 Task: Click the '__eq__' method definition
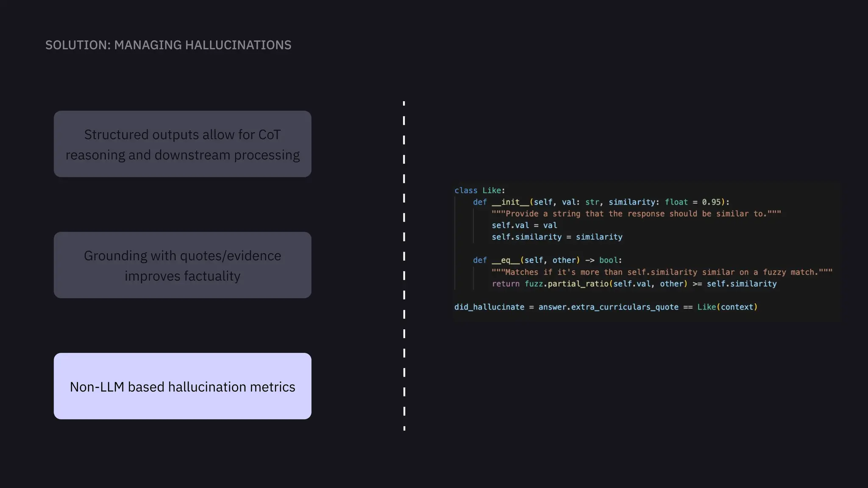pyautogui.click(x=506, y=260)
